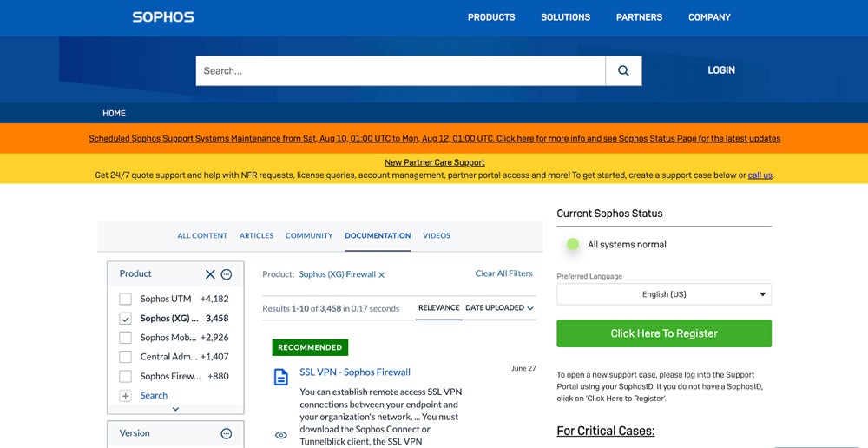Clear the Product facet with the X icon
The height and width of the screenshot is (448, 868).
[x=210, y=274]
